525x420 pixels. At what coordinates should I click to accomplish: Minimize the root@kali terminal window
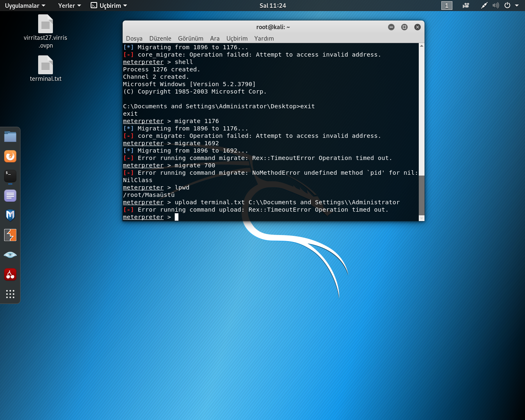391,27
